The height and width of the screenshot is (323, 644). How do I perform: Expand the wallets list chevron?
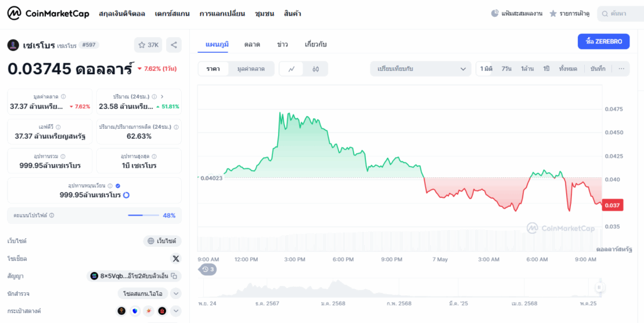coord(175,310)
